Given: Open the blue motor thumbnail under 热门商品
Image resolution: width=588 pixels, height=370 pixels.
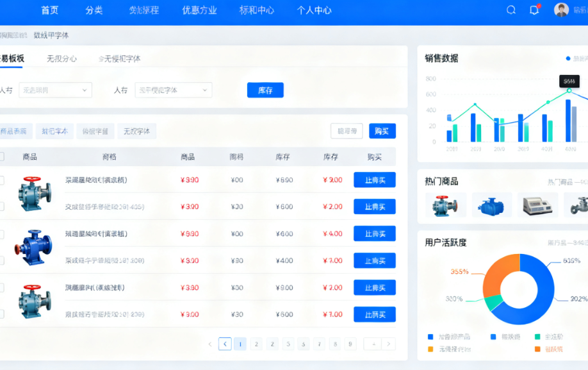Looking at the screenshot, I should (x=492, y=205).
